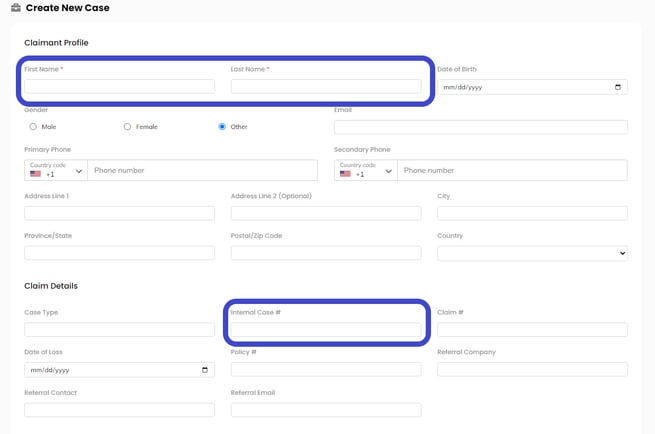Viewport: 655px width, 434px height.
Task: Focus the Policy # input field
Action: pyautogui.click(x=326, y=369)
